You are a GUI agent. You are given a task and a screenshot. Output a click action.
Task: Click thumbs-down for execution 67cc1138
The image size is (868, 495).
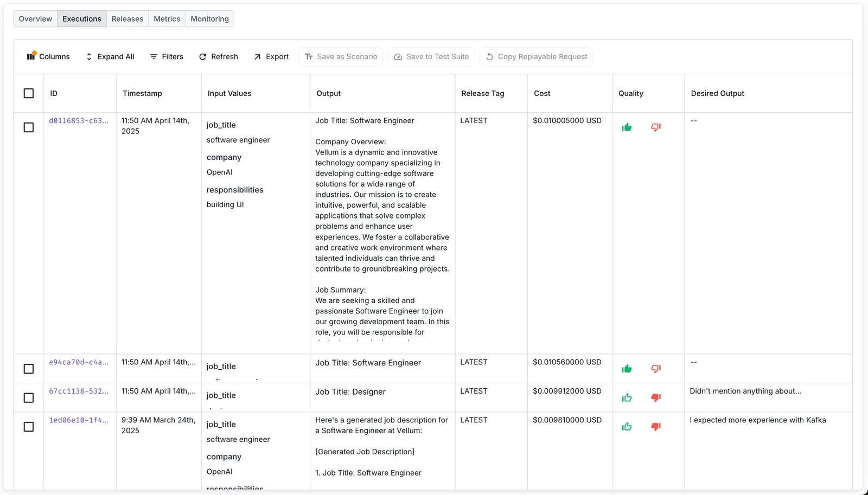tap(656, 398)
